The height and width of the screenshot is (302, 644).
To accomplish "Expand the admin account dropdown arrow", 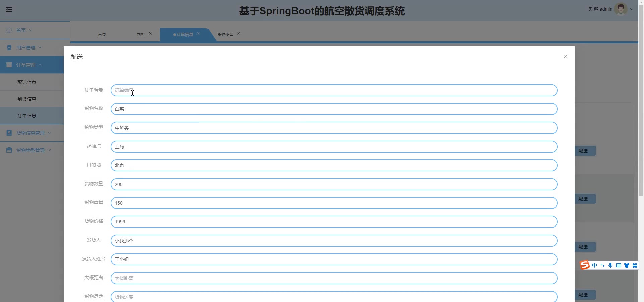I will click(x=632, y=9).
